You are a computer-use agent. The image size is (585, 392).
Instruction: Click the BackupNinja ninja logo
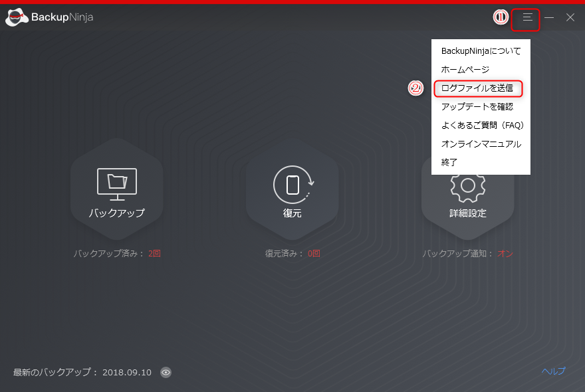click(17, 17)
